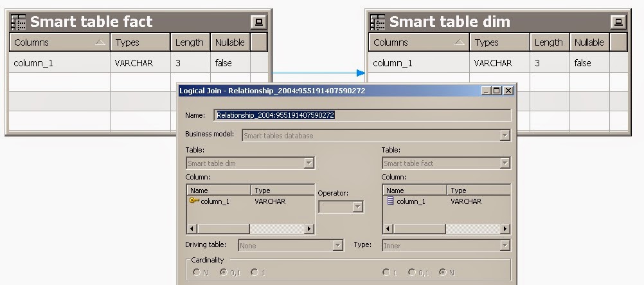The width and height of the screenshot is (644, 285).
Task: Click the column icon in fact column list
Action: pyautogui.click(x=391, y=201)
